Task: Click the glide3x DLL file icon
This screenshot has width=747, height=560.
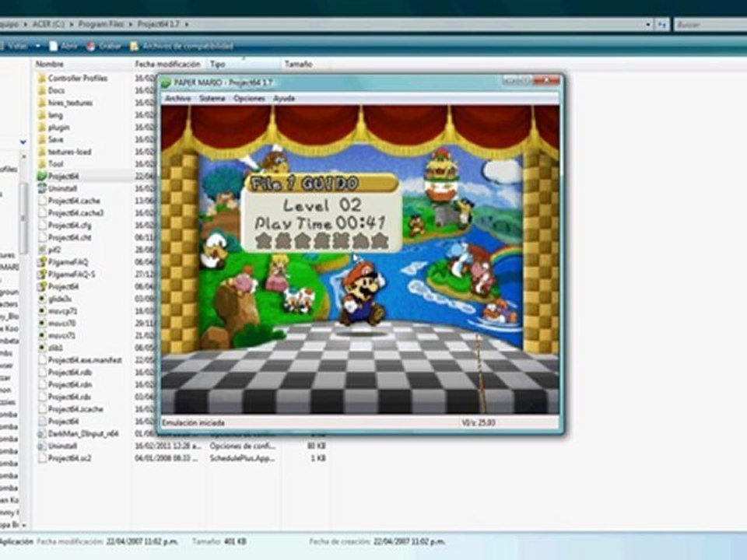Action: pos(42,299)
